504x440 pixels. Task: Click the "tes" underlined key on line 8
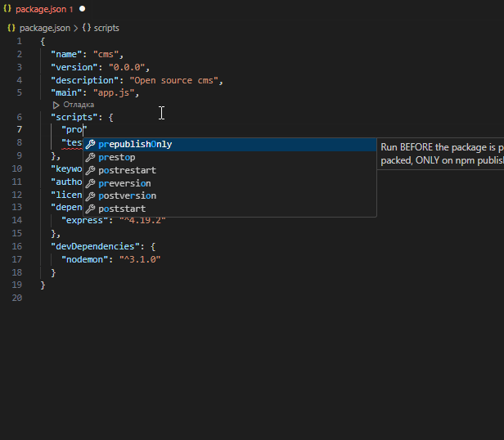click(72, 142)
